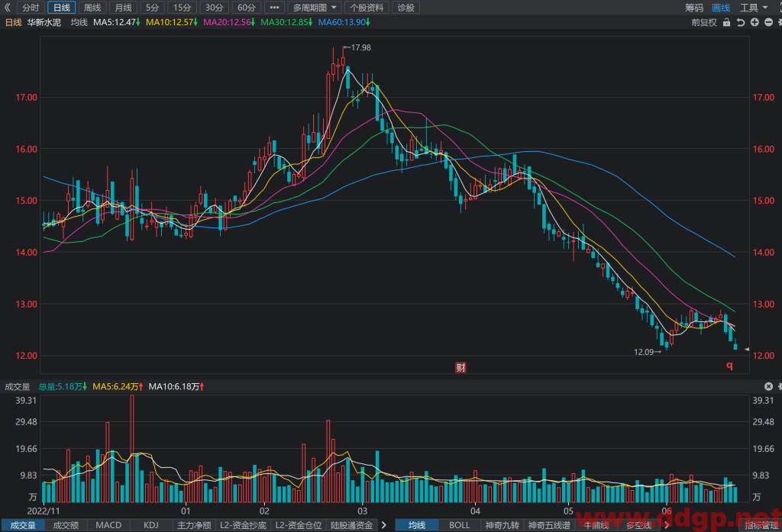Click MA5:12.47 value label

(117, 22)
